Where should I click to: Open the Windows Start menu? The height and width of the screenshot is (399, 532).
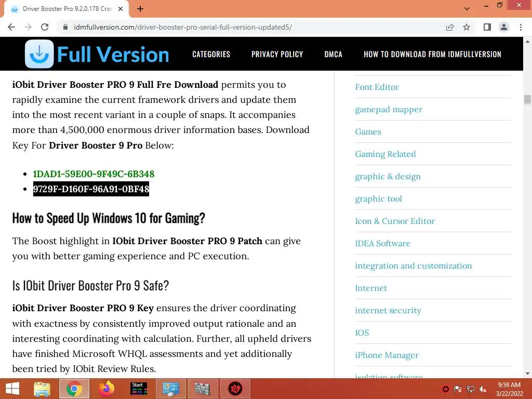(12, 389)
